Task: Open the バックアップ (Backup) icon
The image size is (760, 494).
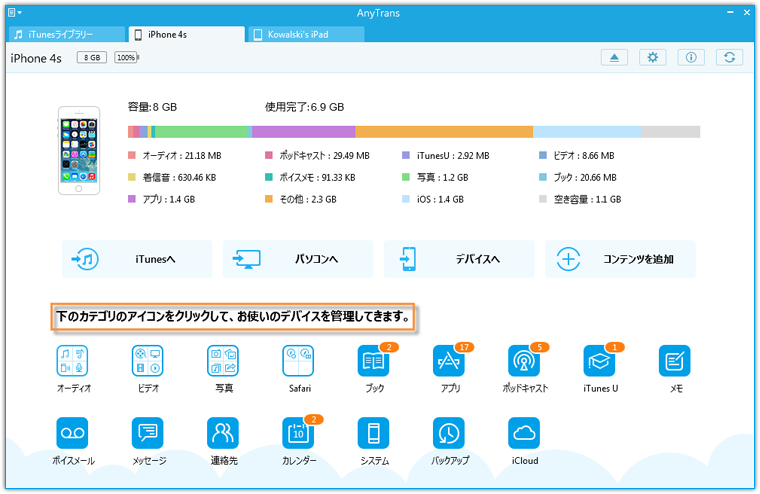Action: pos(449,433)
